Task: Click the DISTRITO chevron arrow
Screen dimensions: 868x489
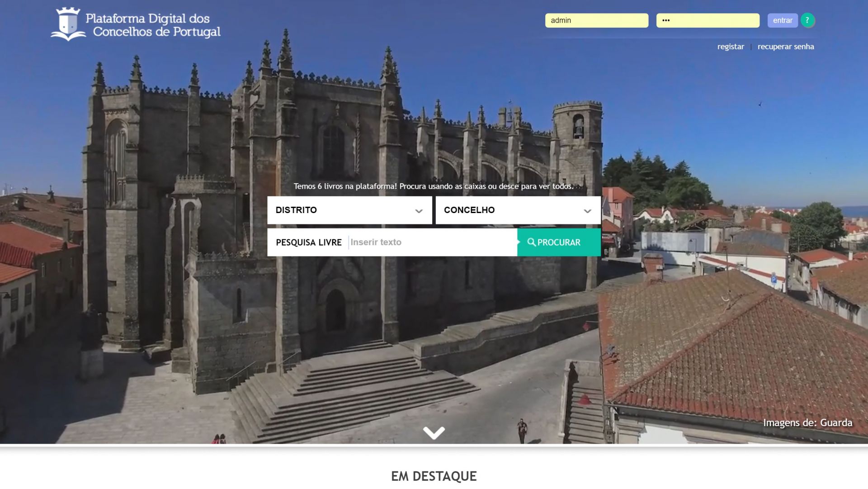Action: 419,211
